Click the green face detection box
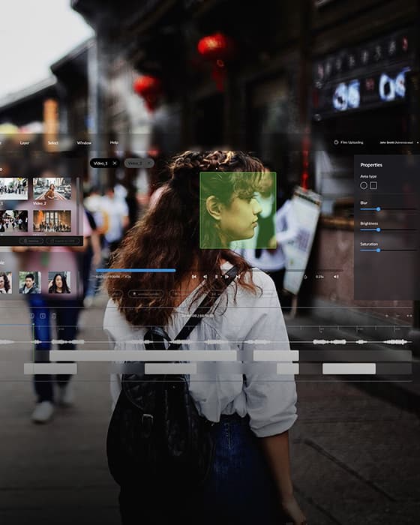This screenshot has width=420, height=525. [238, 210]
